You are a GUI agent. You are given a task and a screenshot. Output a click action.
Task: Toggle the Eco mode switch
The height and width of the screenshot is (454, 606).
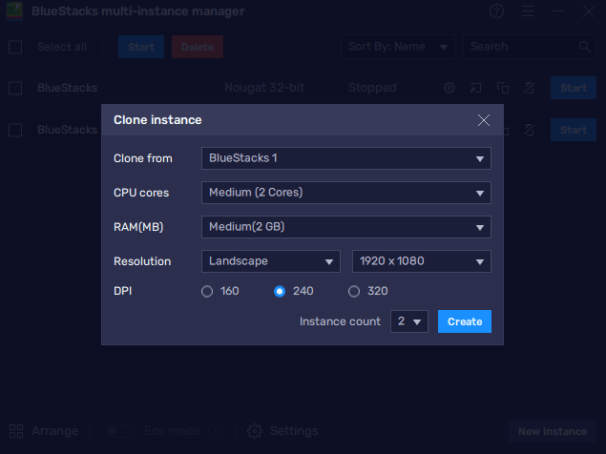click(x=119, y=431)
